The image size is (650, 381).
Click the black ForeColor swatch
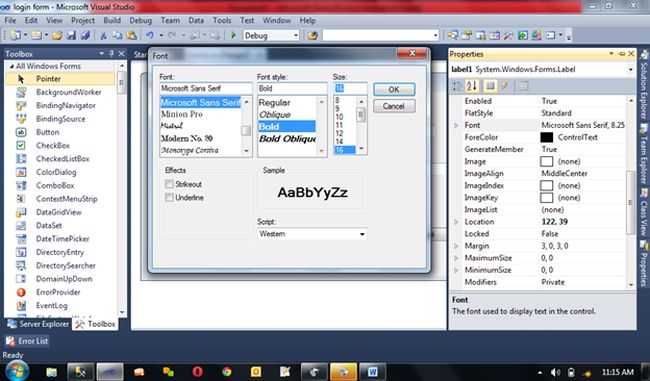[x=547, y=137]
